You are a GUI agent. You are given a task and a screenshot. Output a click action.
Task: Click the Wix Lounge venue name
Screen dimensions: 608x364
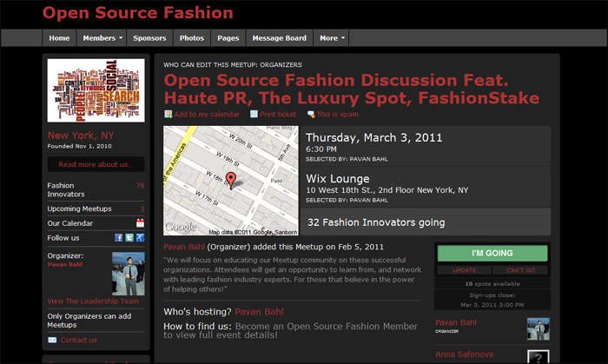(x=338, y=179)
